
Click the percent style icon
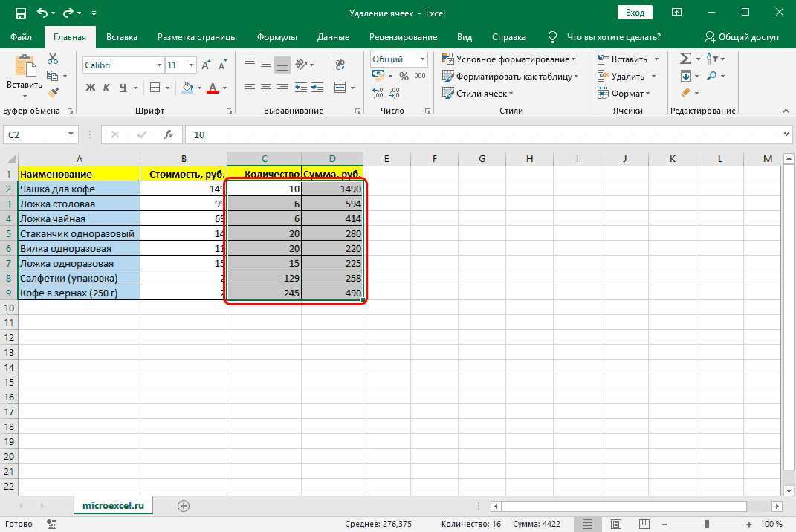[404, 76]
